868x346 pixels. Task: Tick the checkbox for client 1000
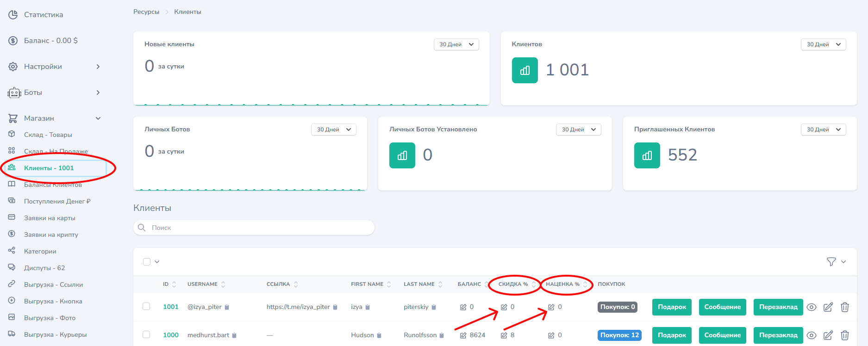146,334
